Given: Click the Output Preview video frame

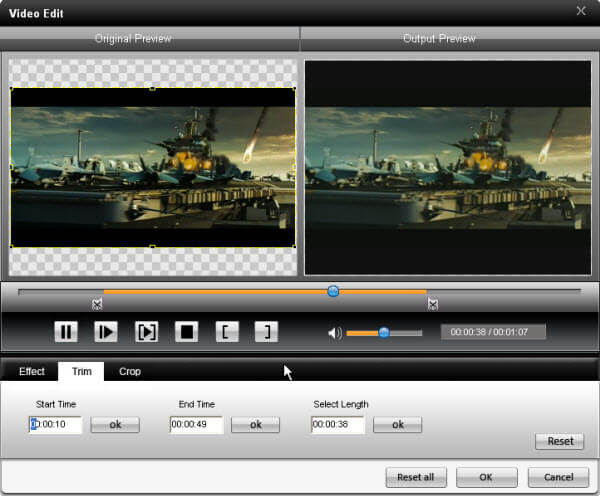Looking at the screenshot, I should [x=448, y=168].
